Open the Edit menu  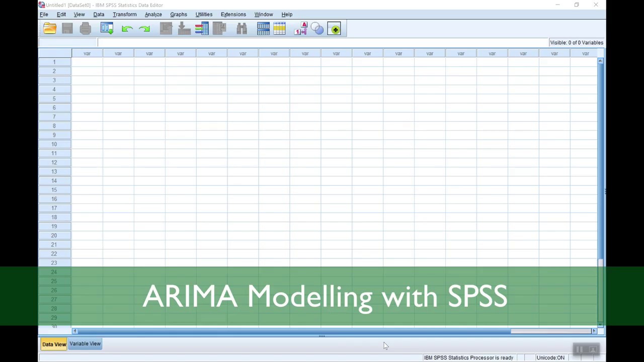click(x=61, y=14)
